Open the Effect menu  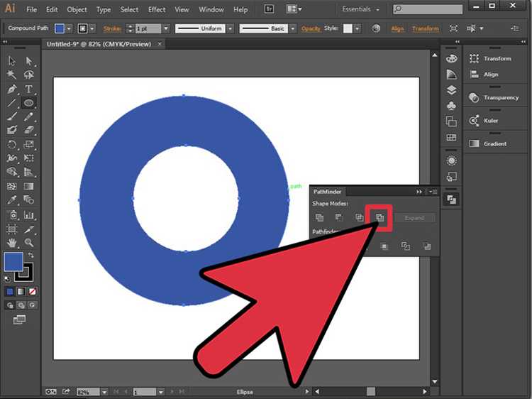[x=157, y=9]
